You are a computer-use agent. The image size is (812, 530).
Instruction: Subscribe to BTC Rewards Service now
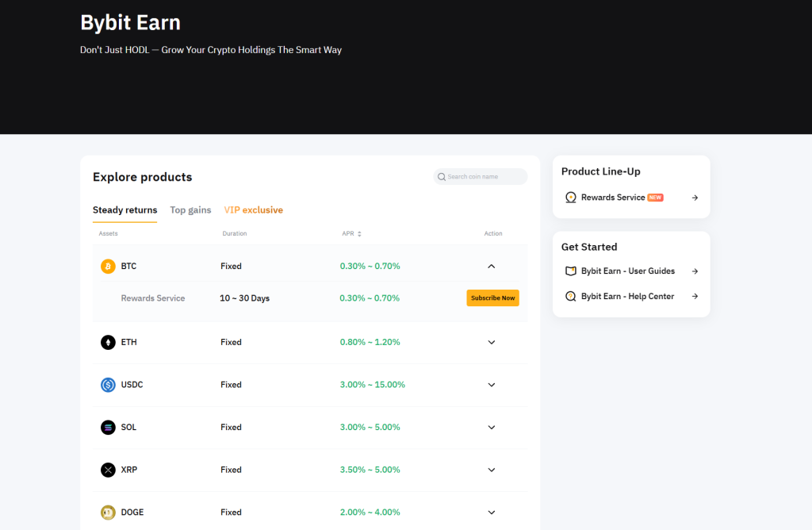492,298
